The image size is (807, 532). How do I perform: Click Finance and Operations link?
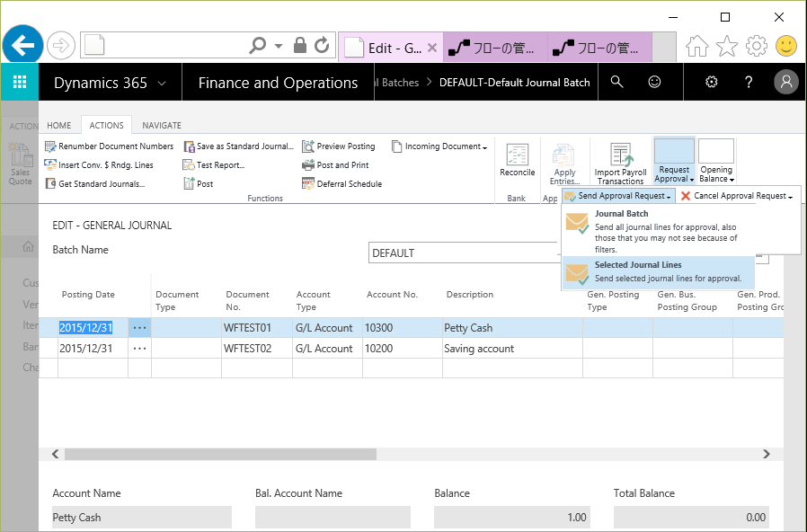click(x=278, y=83)
